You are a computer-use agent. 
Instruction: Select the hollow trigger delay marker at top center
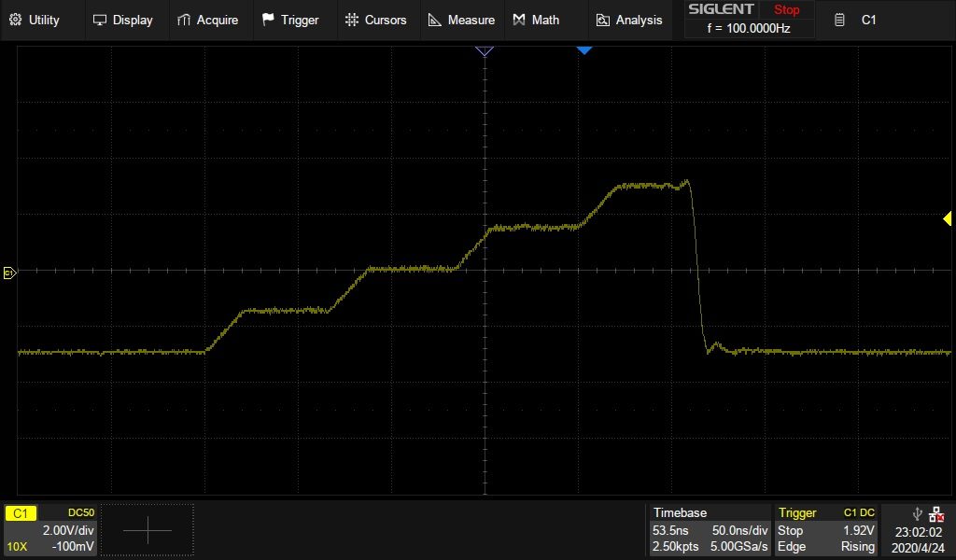(484, 50)
